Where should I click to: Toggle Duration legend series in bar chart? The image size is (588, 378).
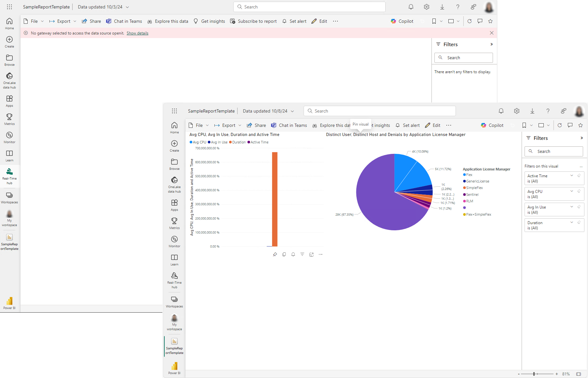coord(237,142)
